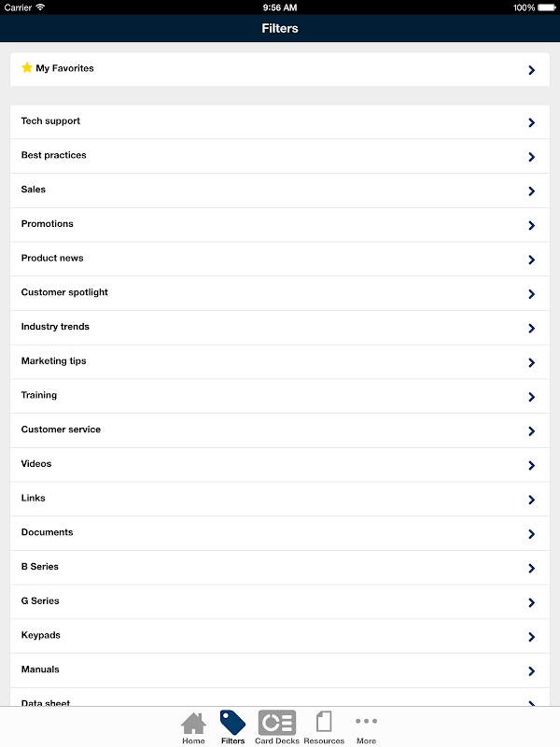This screenshot has width=560, height=747.
Task: Open the Promotions filter
Action: (280, 225)
